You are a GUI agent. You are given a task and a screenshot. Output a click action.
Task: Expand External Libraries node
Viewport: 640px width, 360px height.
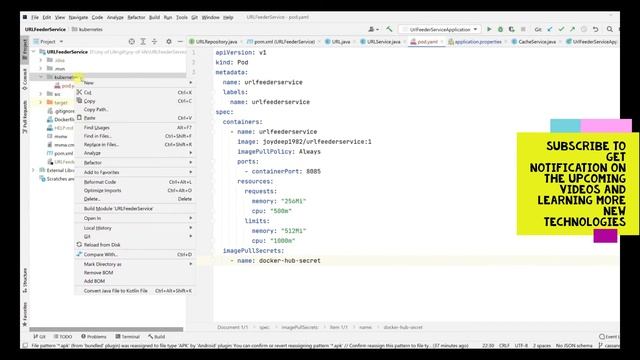pos(34,170)
